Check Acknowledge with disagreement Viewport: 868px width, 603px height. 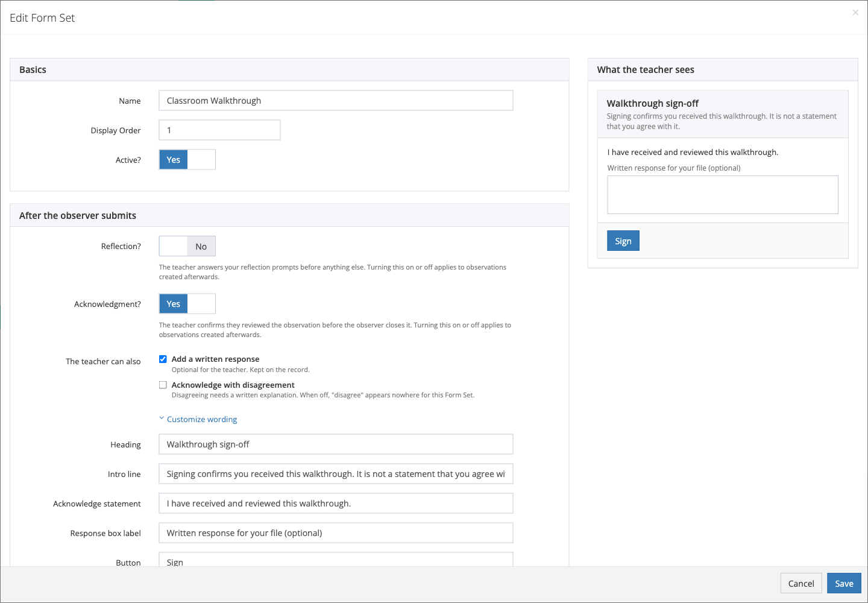163,385
